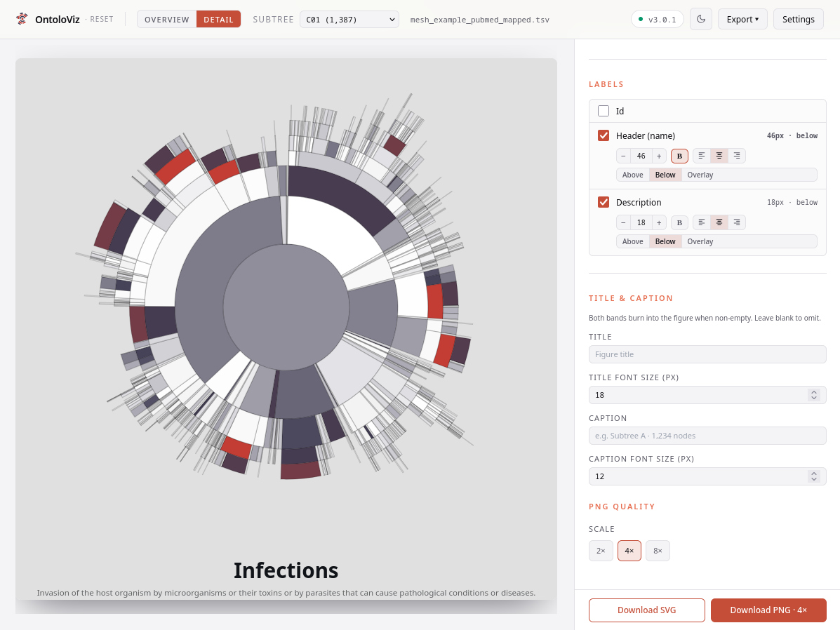Select 8× PNG scale
Viewport: 840px width, 630px height.
(658, 551)
